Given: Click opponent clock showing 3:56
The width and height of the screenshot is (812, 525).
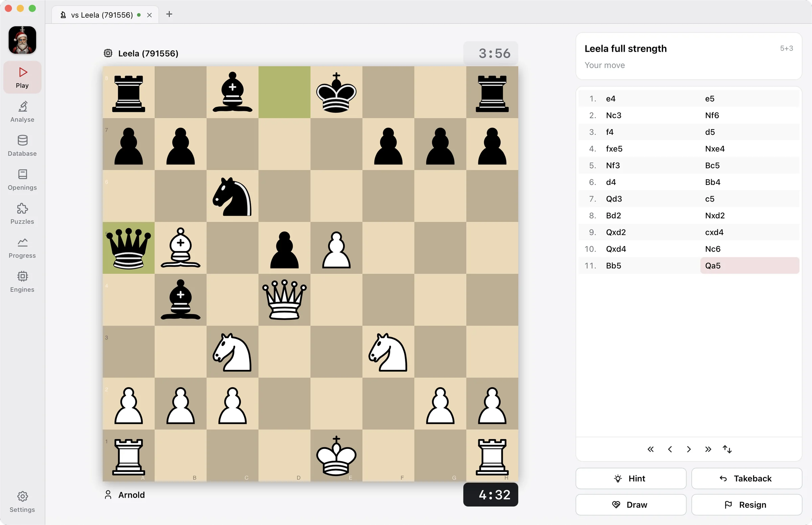Looking at the screenshot, I should [x=491, y=53].
